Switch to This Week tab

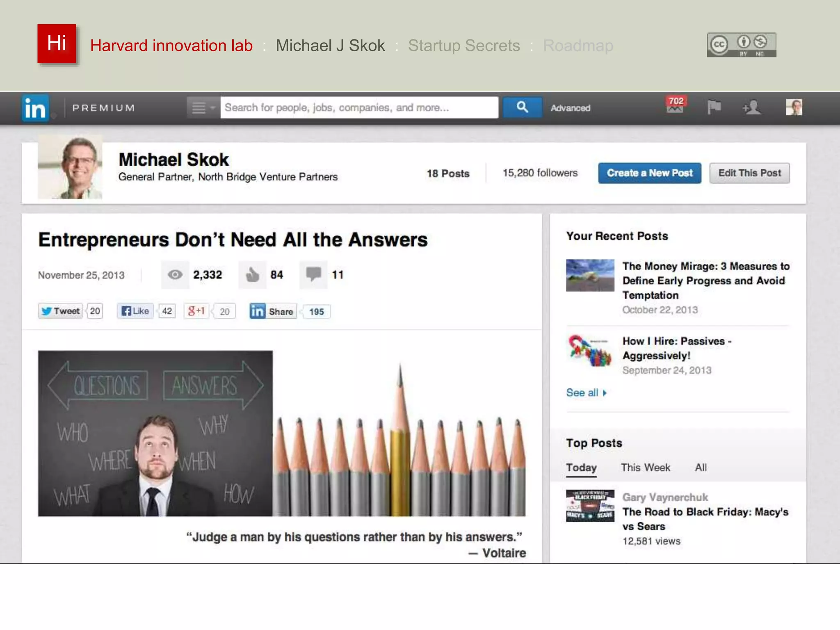[x=646, y=468]
